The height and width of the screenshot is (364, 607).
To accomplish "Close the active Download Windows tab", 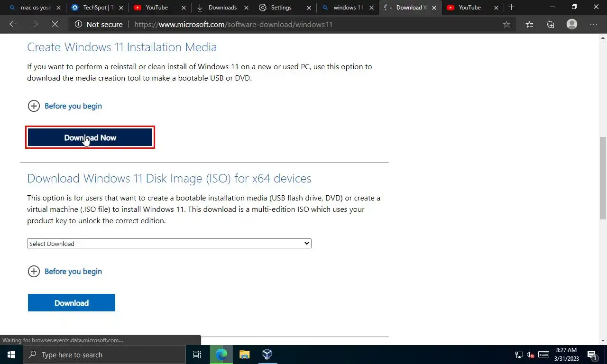I will click(434, 8).
